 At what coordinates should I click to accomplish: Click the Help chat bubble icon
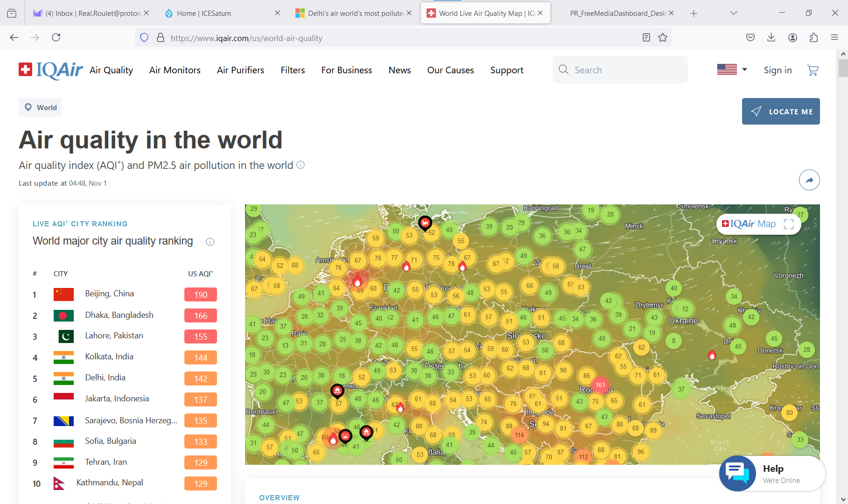(x=737, y=473)
